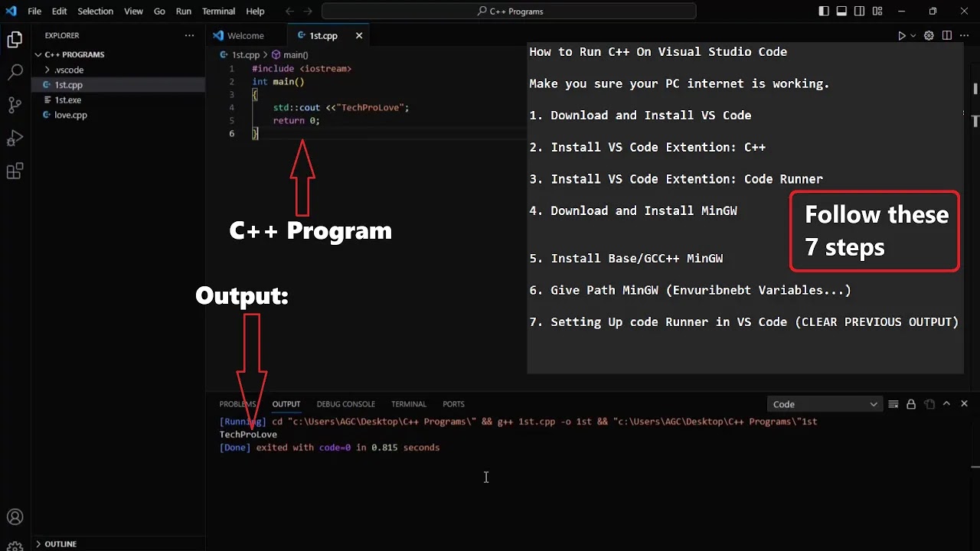Select the Output panel tab
The height and width of the screenshot is (551, 980).
286,404
